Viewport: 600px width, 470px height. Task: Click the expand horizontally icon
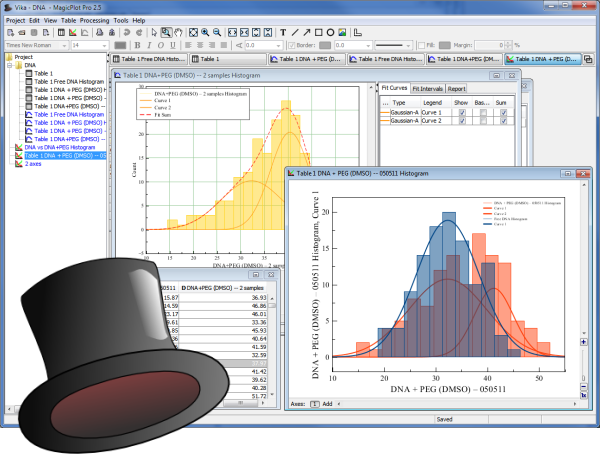232,33
